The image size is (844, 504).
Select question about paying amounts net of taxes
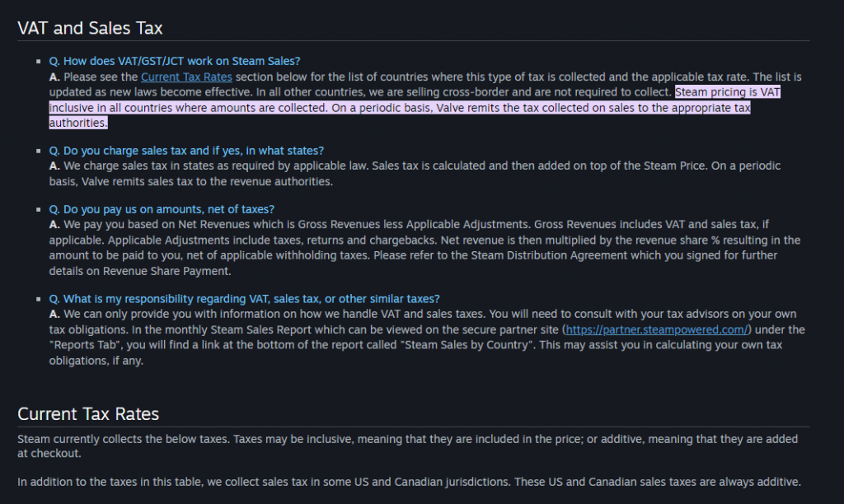coord(162,209)
